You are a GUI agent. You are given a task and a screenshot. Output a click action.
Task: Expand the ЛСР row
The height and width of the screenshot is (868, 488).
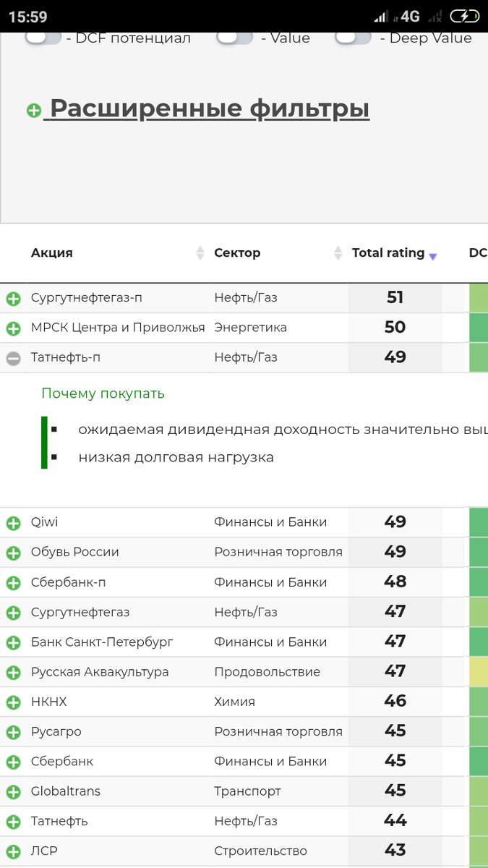13,852
